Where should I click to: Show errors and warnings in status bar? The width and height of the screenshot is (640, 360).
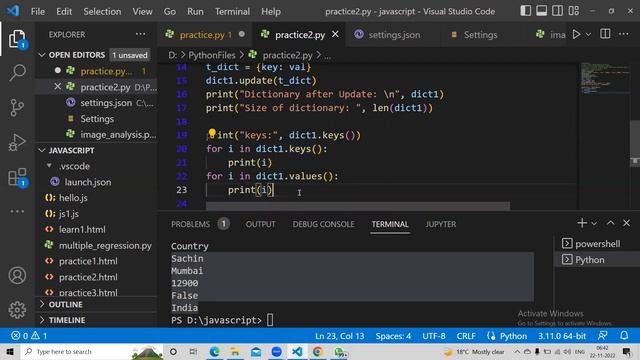click(29, 336)
